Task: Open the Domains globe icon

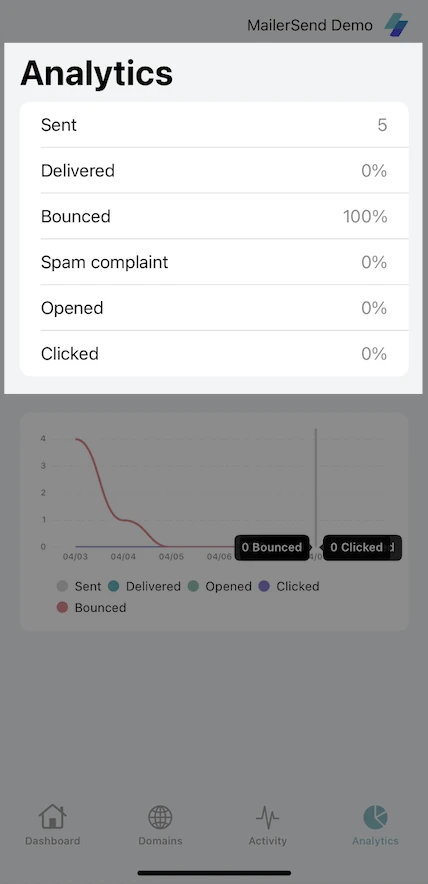Action: 160,817
